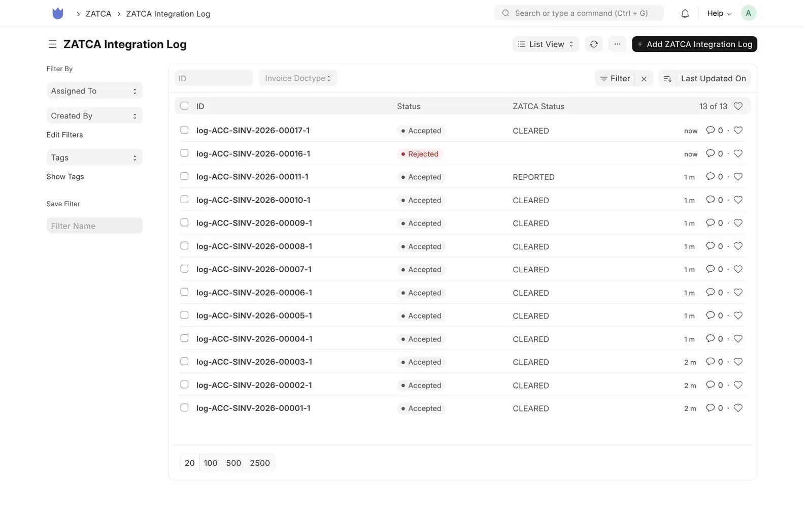Open the three-dots more menu
The height and width of the screenshot is (508, 812).
[617, 44]
